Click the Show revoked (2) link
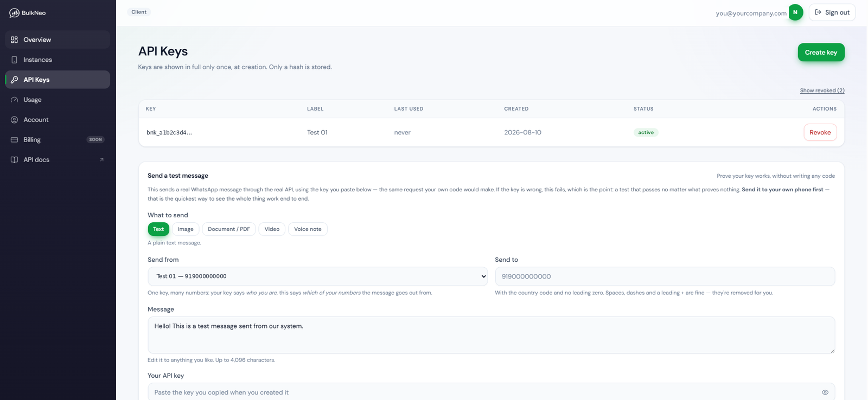 pyautogui.click(x=822, y=91)
